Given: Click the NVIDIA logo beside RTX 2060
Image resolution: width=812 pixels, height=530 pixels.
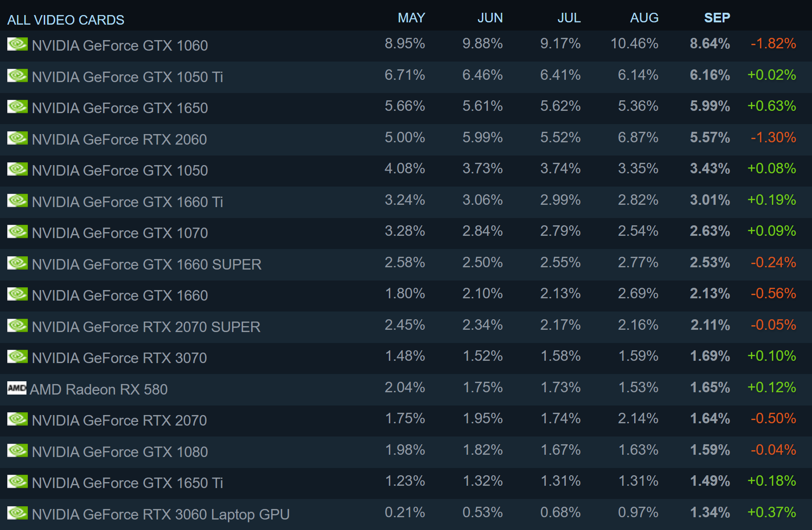Looking at the screenshot, I should point(17,138).
